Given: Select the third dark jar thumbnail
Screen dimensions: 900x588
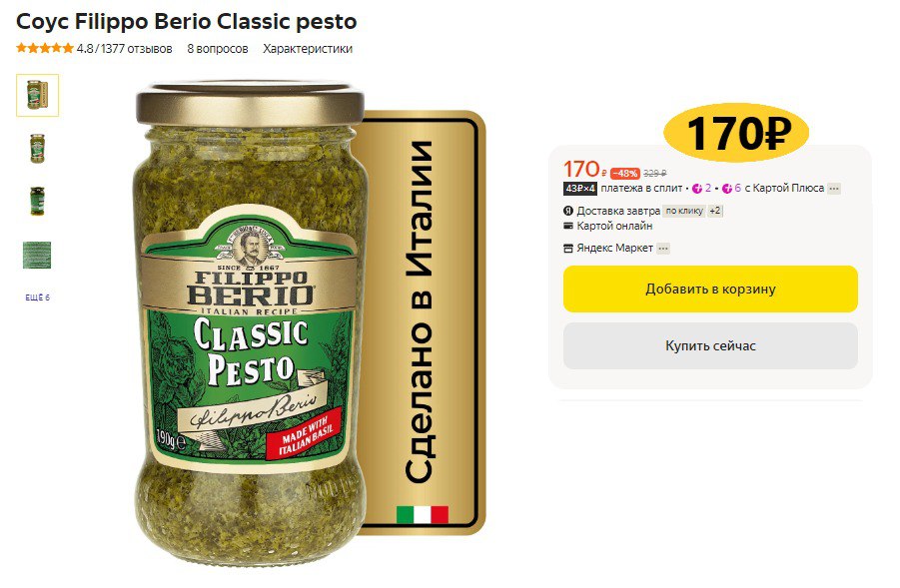Looking at the screenshot, I should click(x=37, y=201).
